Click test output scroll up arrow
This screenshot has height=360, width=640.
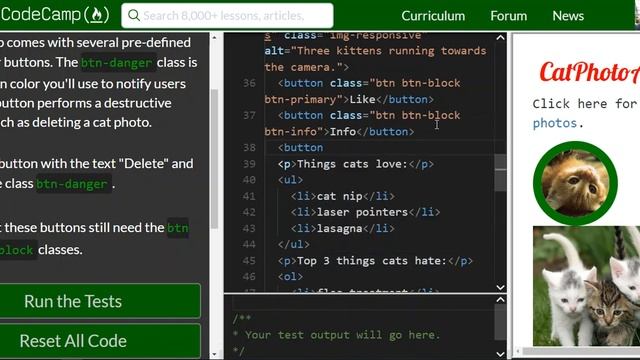(x=500, y=300)
